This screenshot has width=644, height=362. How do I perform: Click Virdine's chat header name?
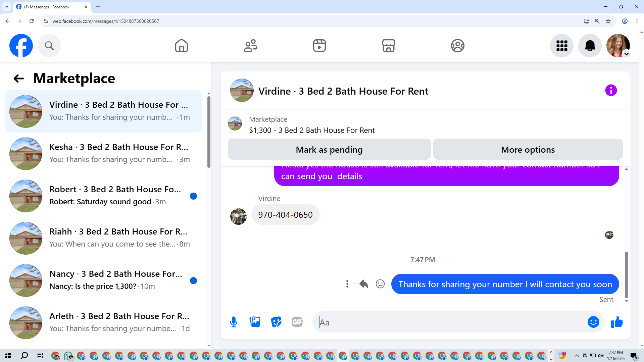[343, 91]
